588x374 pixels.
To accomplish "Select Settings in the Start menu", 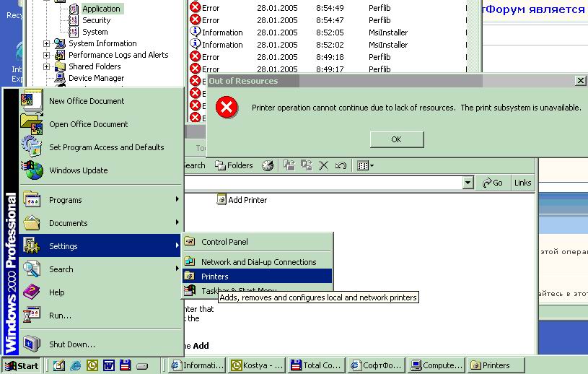I will [x=101, y=246].
